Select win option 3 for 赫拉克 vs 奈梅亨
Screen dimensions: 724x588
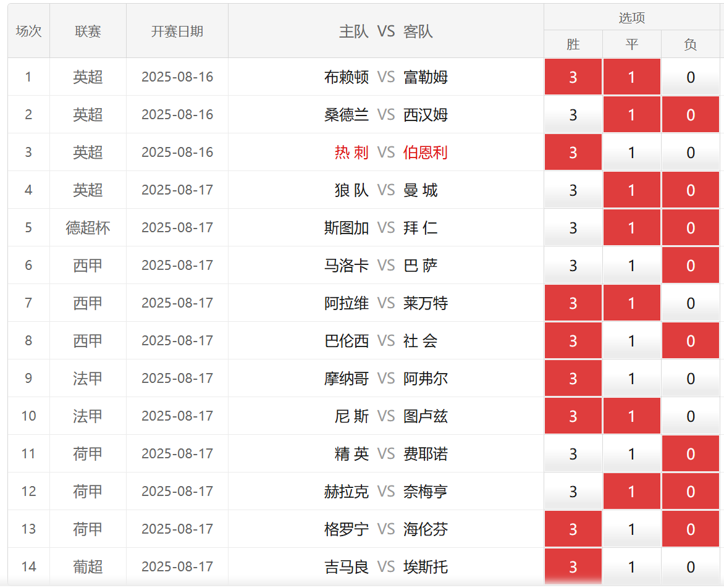[x=573, y=491]
